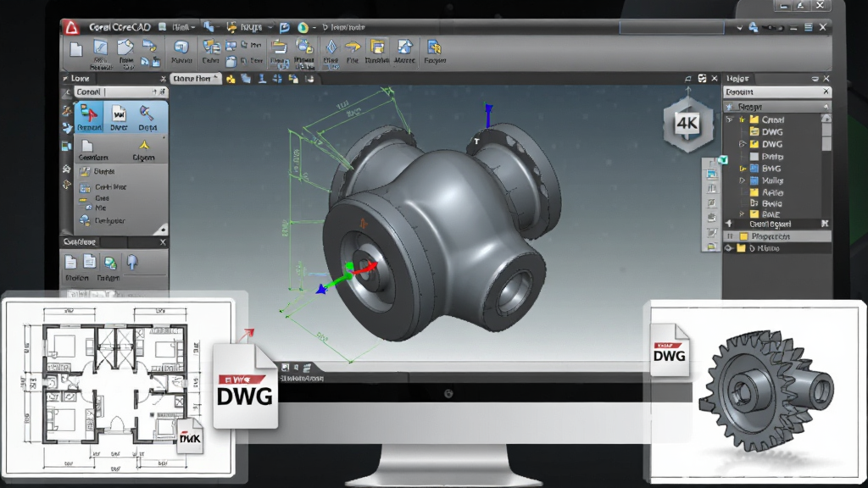Select the right-side panel header tab
868x488 pixels.
[x=737, y=79]
